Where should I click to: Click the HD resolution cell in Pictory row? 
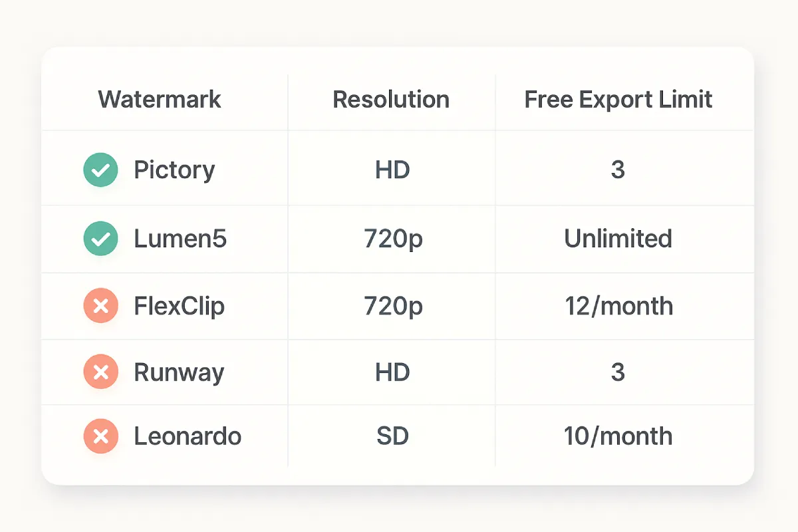click(x=392, y=170)
